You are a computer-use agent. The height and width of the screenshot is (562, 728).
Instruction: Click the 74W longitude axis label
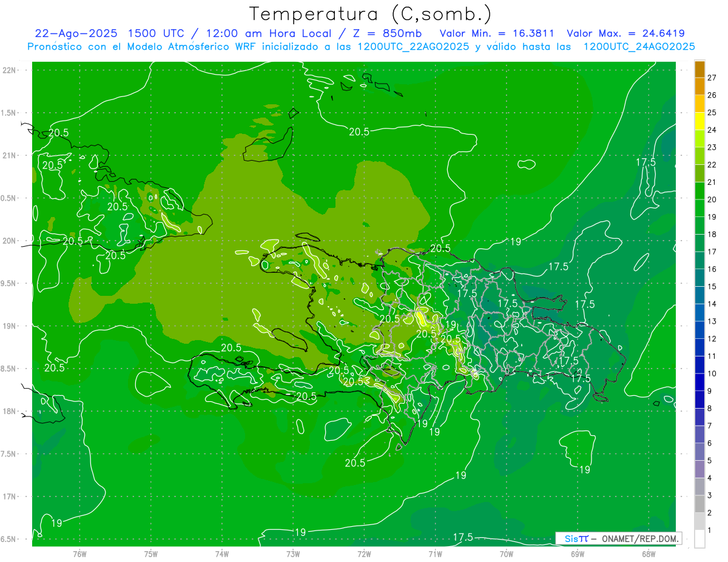[222, 554]
